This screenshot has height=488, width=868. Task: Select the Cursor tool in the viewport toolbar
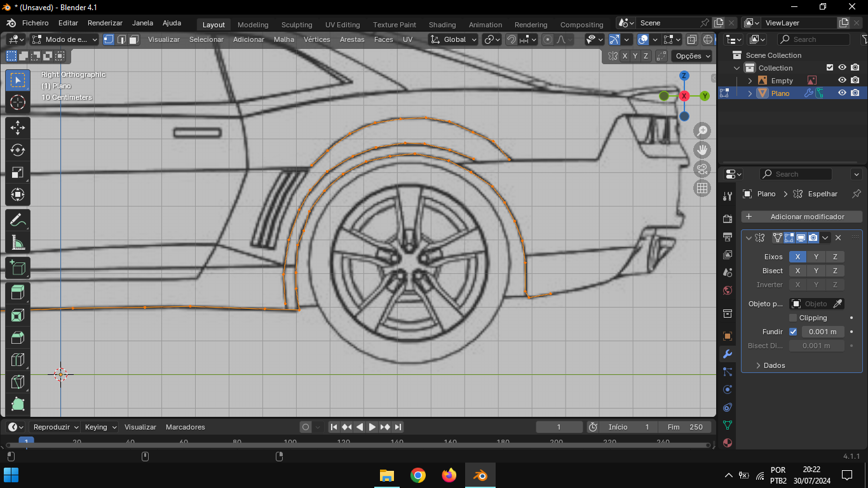(x=18, y=102)
